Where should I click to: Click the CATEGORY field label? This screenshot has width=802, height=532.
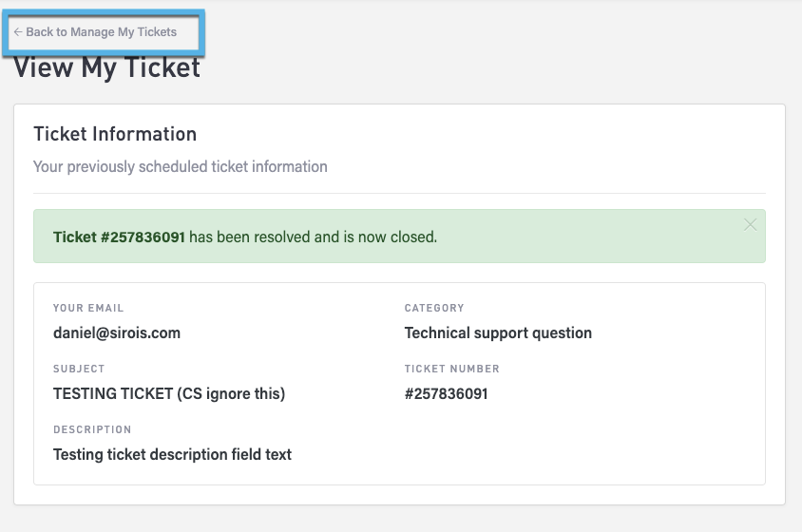(434, 308)
